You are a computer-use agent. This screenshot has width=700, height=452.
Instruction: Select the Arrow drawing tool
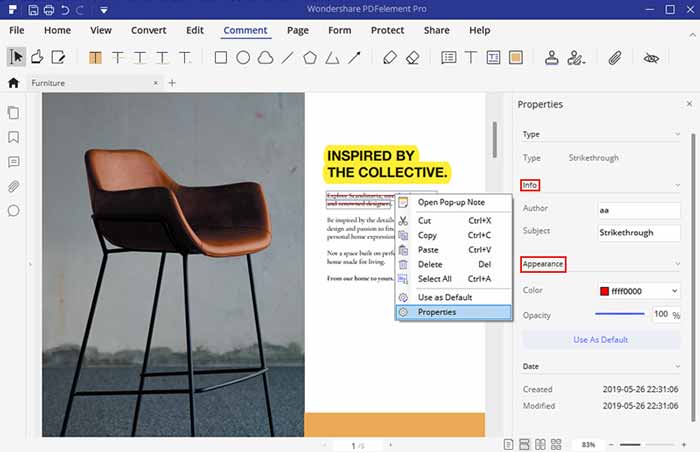[x=354, y=58]
